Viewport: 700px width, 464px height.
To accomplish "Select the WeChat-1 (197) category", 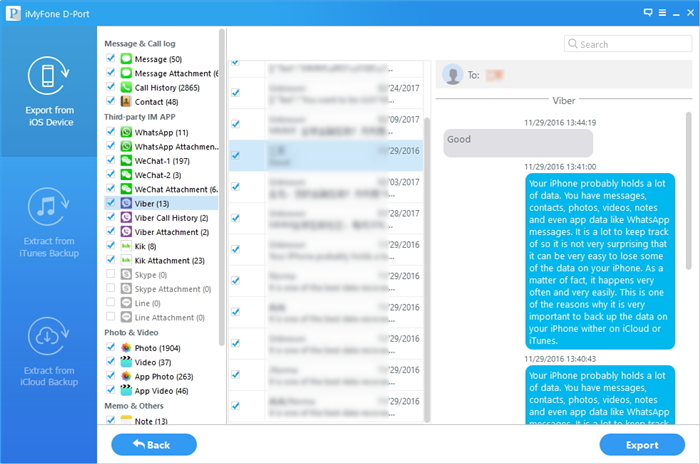I will 162,161.
